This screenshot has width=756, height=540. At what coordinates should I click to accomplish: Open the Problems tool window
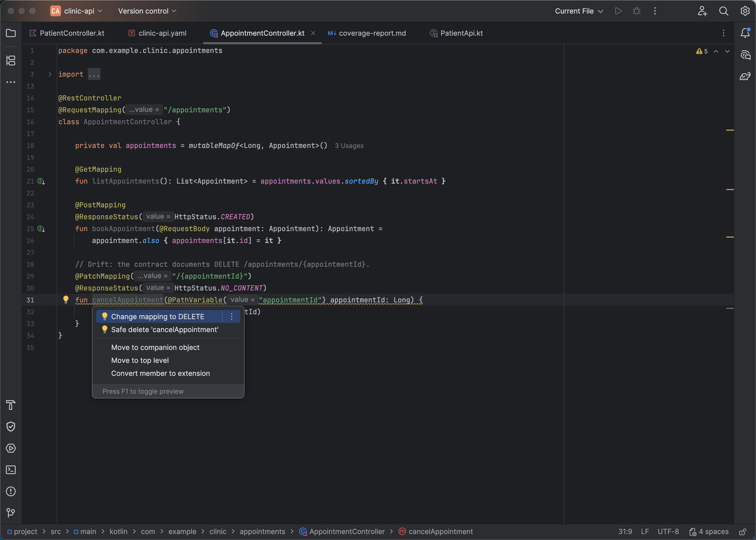pos(11,492)
